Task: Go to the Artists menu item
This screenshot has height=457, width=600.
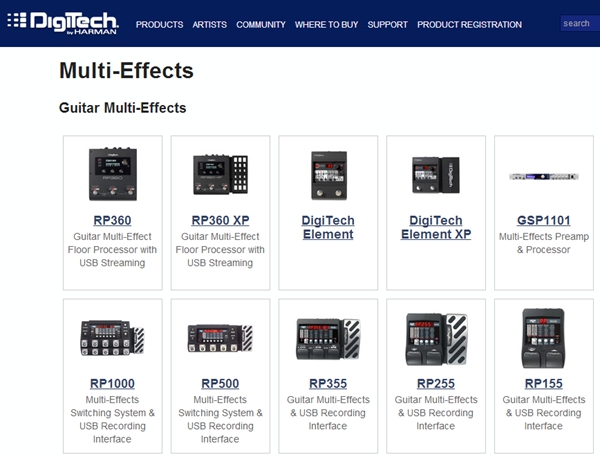Action: point(210,24)
